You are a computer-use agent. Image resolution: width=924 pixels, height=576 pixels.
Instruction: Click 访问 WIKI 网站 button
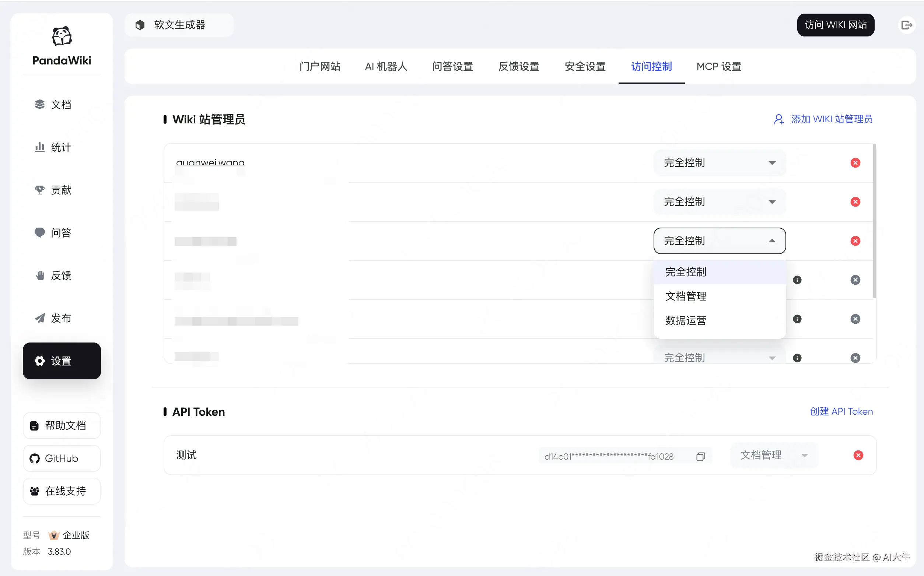835,25
